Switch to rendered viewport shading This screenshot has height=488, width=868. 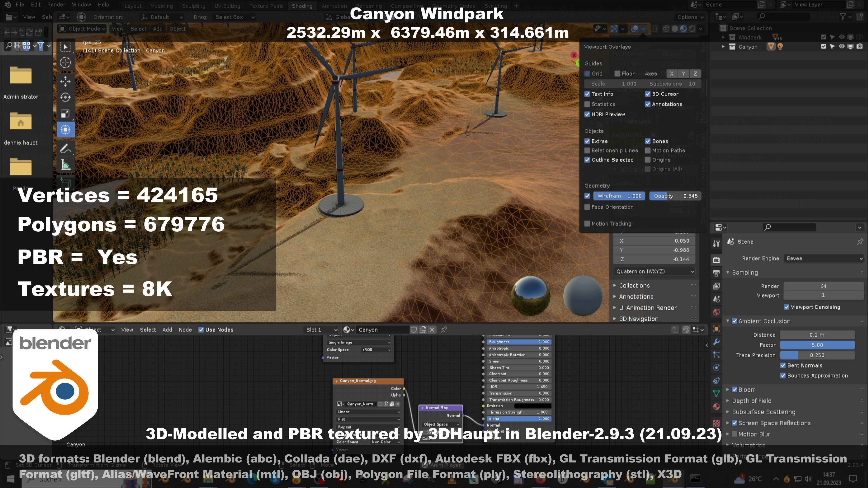[x=692, y=29]
